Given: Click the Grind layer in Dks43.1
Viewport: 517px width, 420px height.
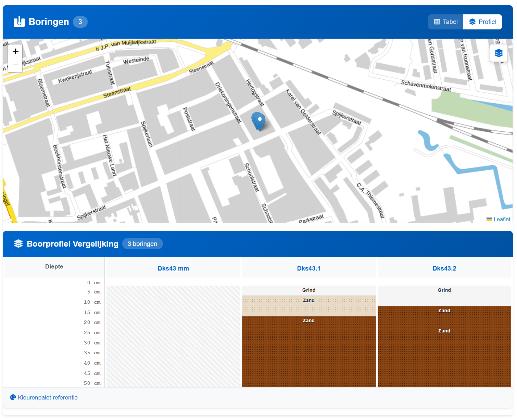Looking at the screenshot, I should 308,290.
